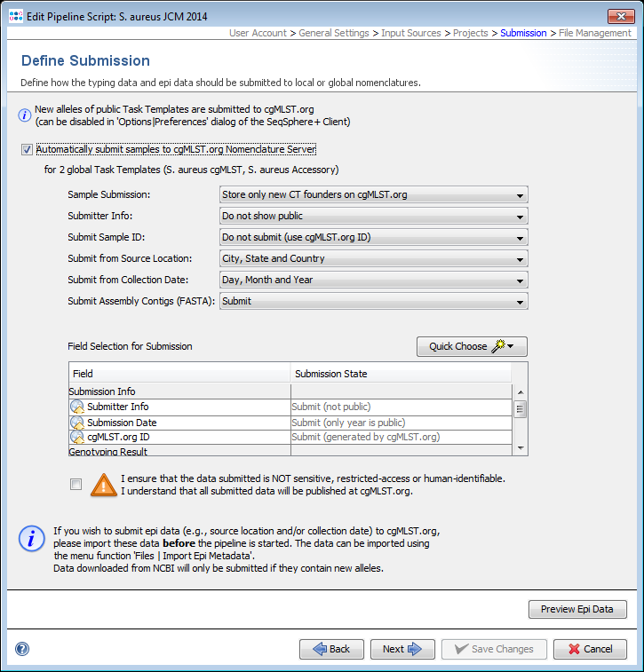Open the Submit from Source Location dropdown
Screen dimensions: 644x672
pyautogui.click(x=373, y=258)
